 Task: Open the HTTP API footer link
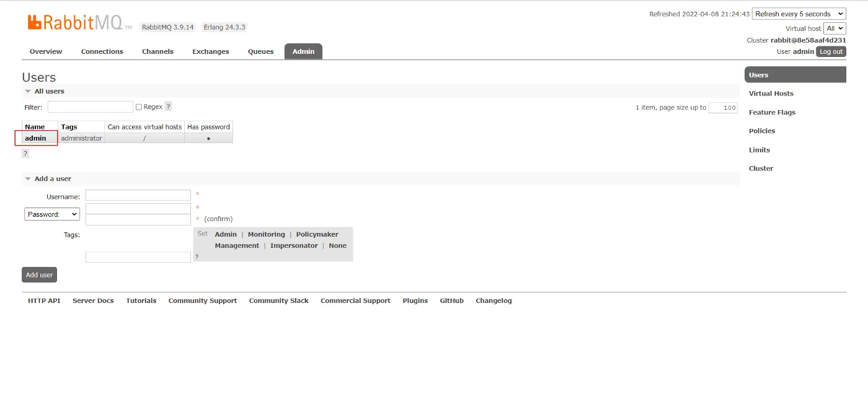click(x=44, y=300)
